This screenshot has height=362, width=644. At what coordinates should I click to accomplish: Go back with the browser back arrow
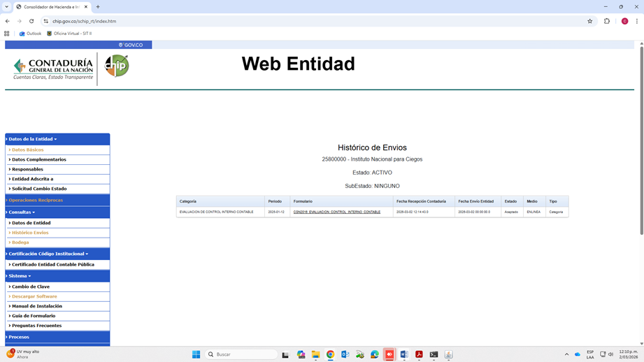pos(8,21)
